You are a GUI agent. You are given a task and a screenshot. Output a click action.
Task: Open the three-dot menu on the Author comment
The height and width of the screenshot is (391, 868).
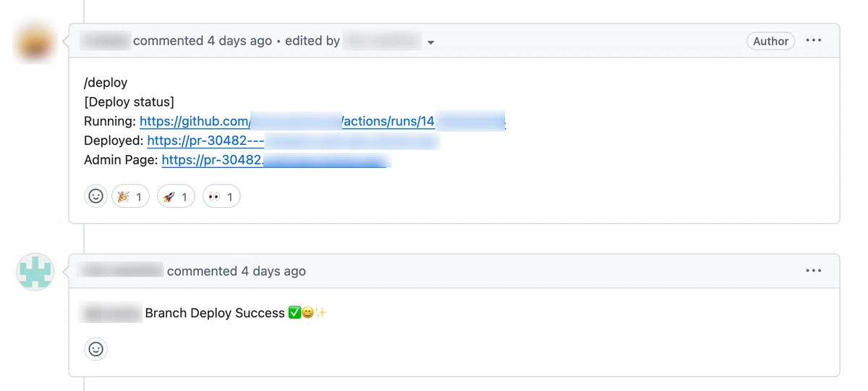(x=814, y=41)
